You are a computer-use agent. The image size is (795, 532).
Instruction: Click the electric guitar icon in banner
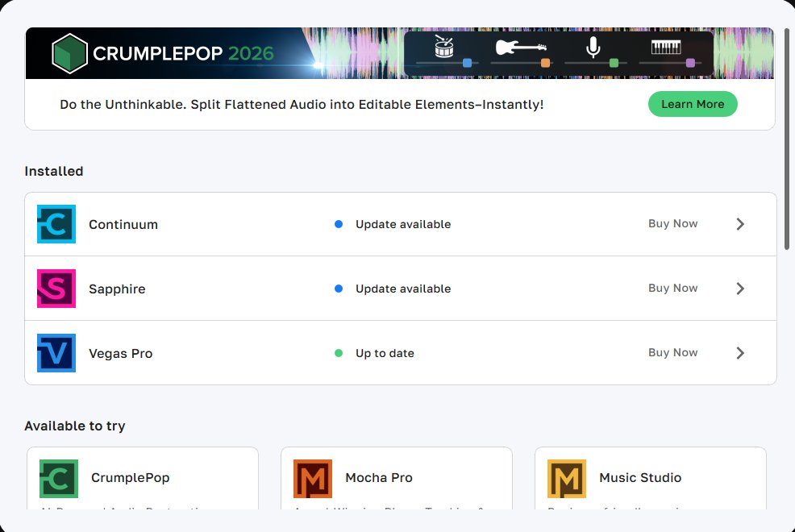pos(521,47)
